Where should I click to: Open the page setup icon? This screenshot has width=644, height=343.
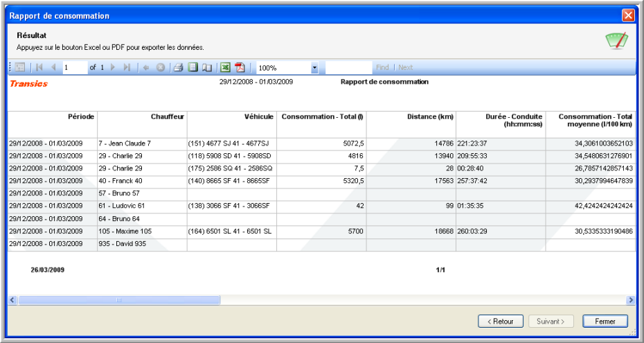click(206, 68)
